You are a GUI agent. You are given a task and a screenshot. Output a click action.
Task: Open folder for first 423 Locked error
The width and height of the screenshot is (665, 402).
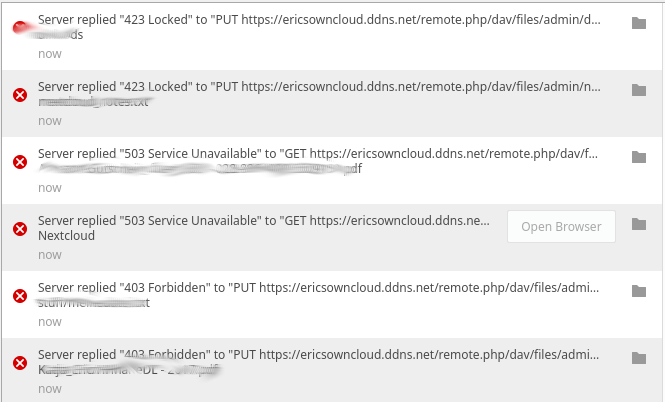[x=639, y=23]
